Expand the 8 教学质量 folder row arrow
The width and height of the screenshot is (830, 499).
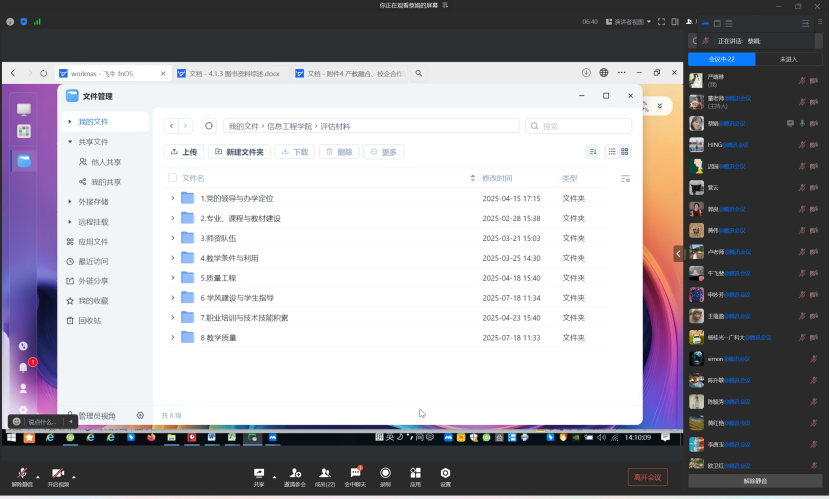click(x=173, y=338)
